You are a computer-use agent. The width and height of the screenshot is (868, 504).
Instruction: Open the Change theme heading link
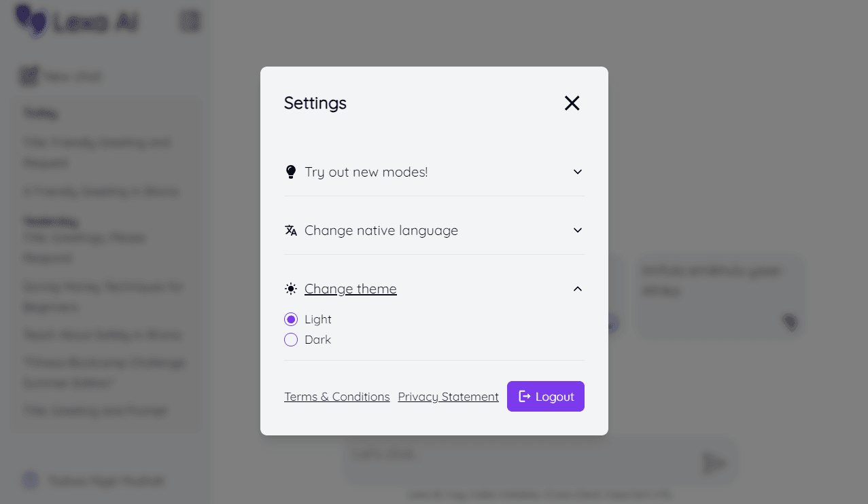(x=351, y=289)
